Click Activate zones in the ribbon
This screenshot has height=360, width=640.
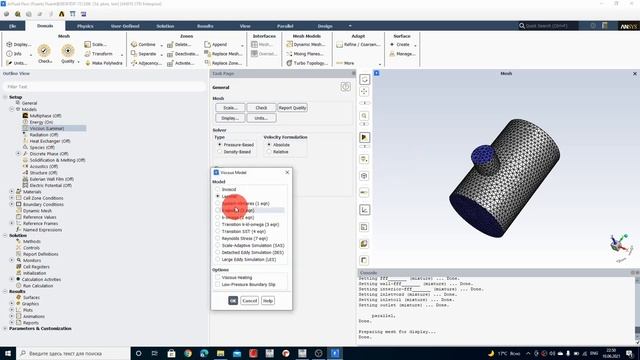(181, 63)
